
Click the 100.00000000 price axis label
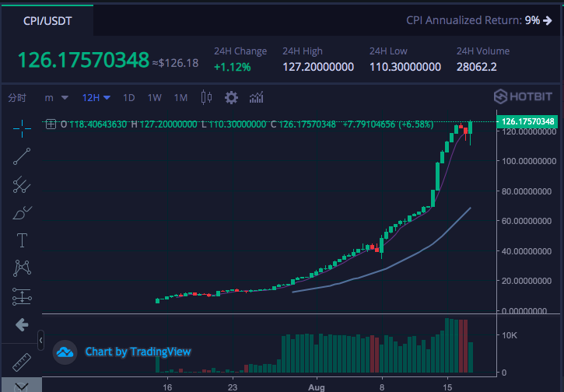click(x=529, y=161)
